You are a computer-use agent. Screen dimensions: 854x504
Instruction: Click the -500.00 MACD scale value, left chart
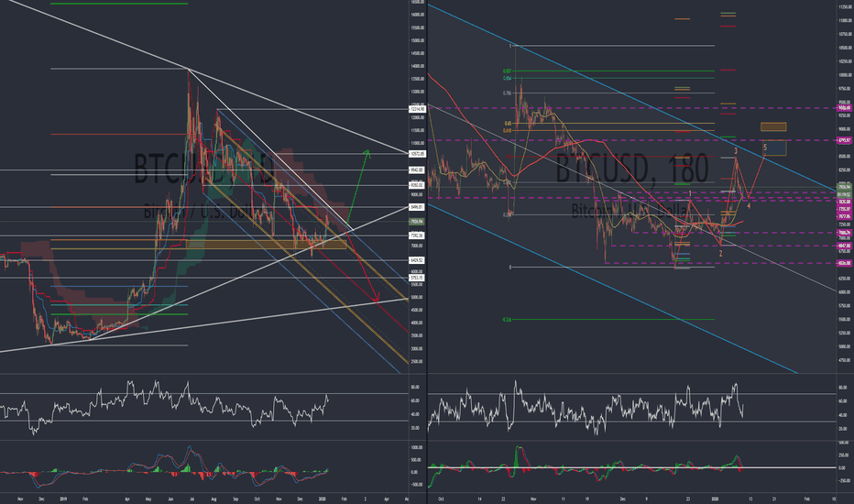[417, 485]
